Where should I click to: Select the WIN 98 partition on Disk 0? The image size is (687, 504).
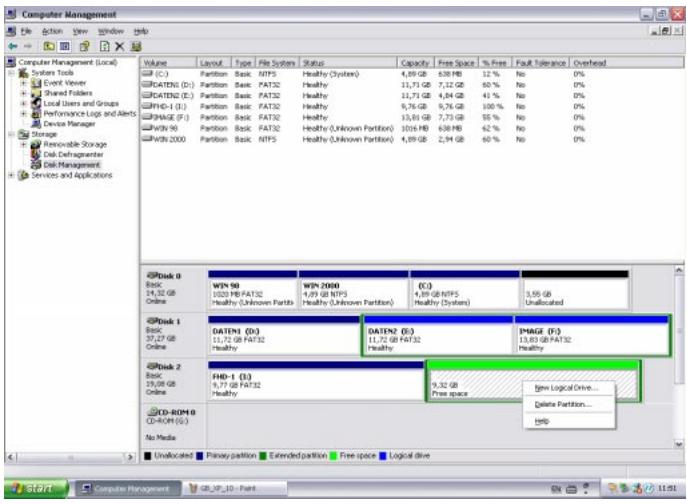[253, 290]
